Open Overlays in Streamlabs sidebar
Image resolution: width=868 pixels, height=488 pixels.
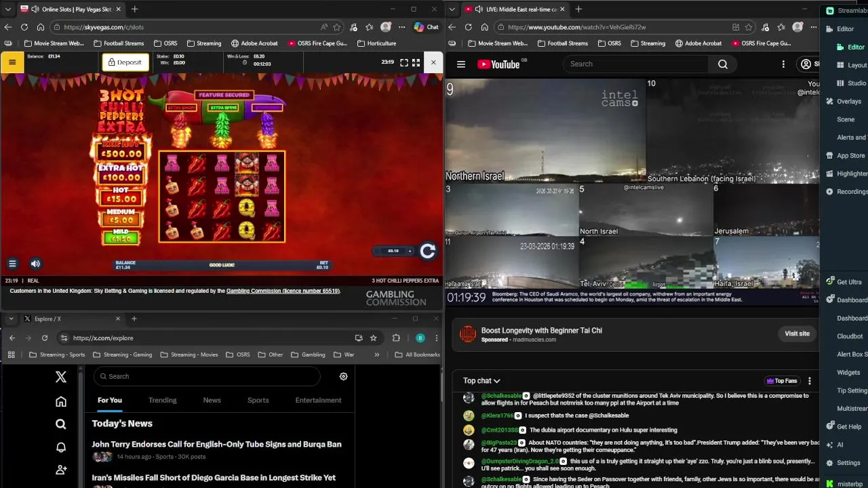(844, 102)
